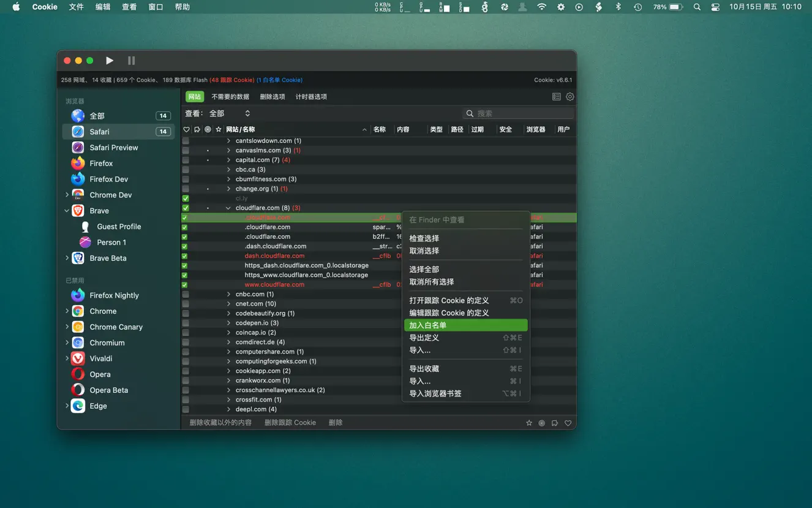Image resolution: width=812 pixels, height=508 pixels.
Task: Collapse the cloudflare.com group
Action: click(x=228, y=208)
